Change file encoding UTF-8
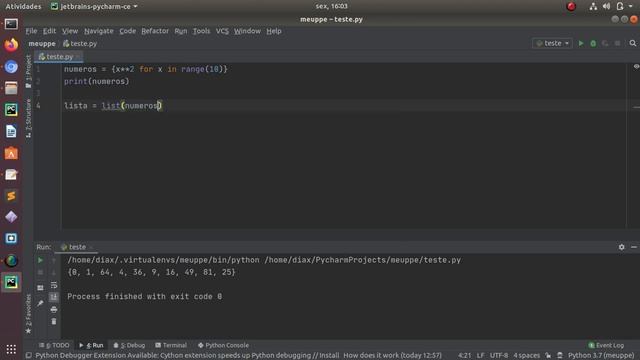This screenshot has height=360, width=640. click(x=499, y=356)
